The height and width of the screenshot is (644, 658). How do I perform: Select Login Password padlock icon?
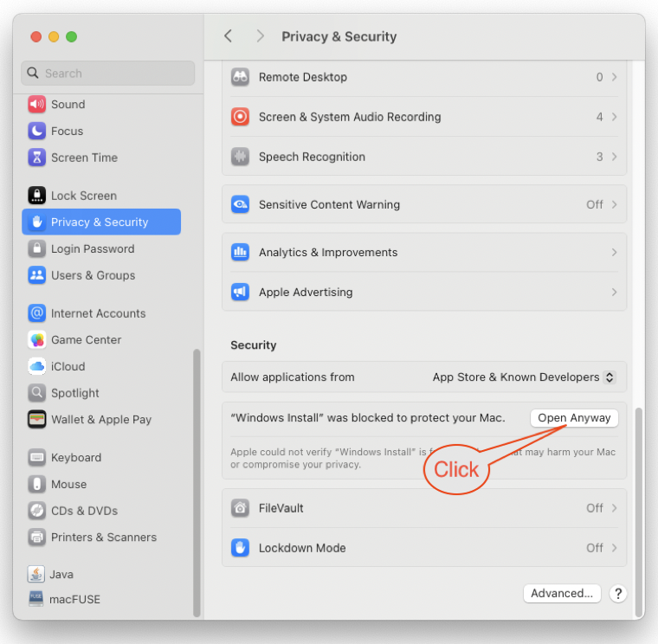click(37, 248)
